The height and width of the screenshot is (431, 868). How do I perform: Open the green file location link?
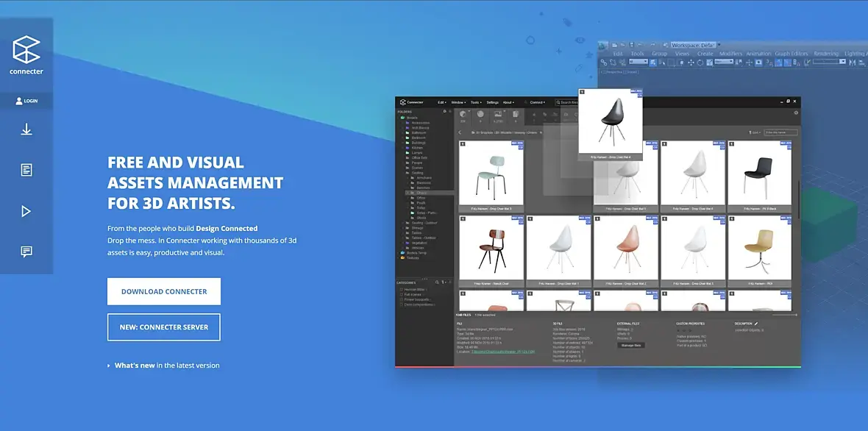pos(503,352)
